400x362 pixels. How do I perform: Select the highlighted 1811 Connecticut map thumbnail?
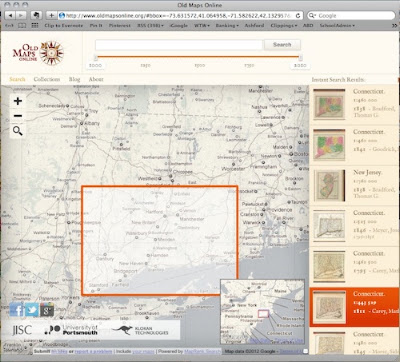coord(329,307)
